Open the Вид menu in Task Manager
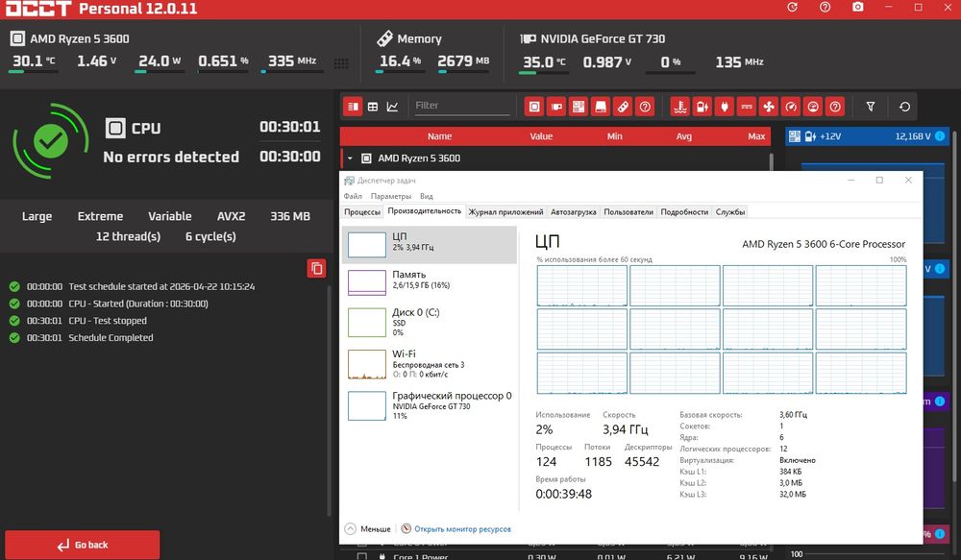 pyautogui.click(x=427, y=196)
